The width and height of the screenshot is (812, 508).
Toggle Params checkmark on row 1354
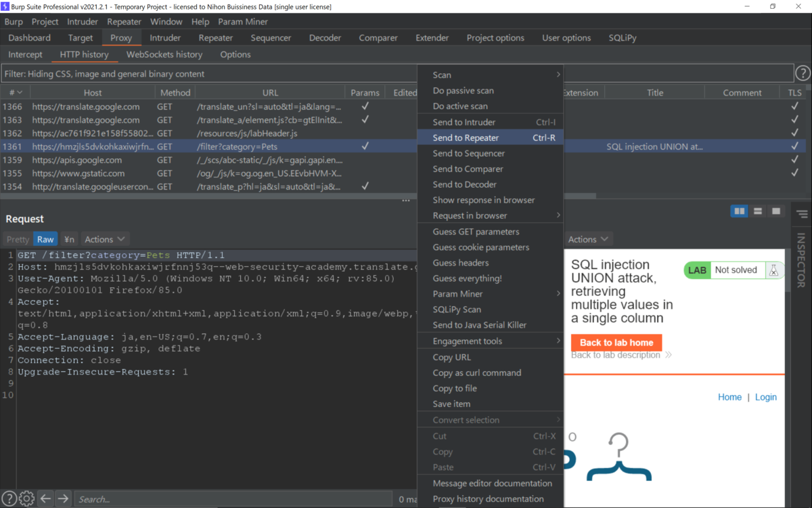click(x=365, y=186)
